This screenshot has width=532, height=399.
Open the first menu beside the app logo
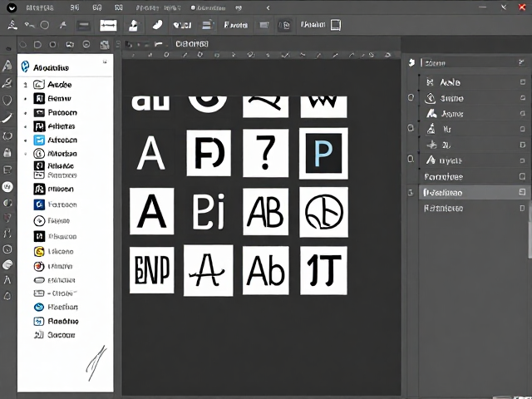[40, 7]
